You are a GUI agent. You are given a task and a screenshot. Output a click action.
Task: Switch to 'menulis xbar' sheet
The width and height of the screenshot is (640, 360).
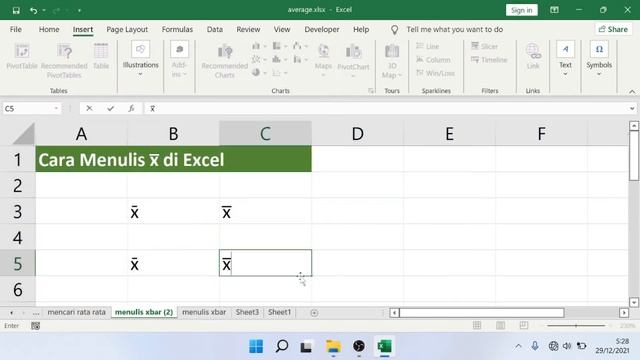coord(204,312)
